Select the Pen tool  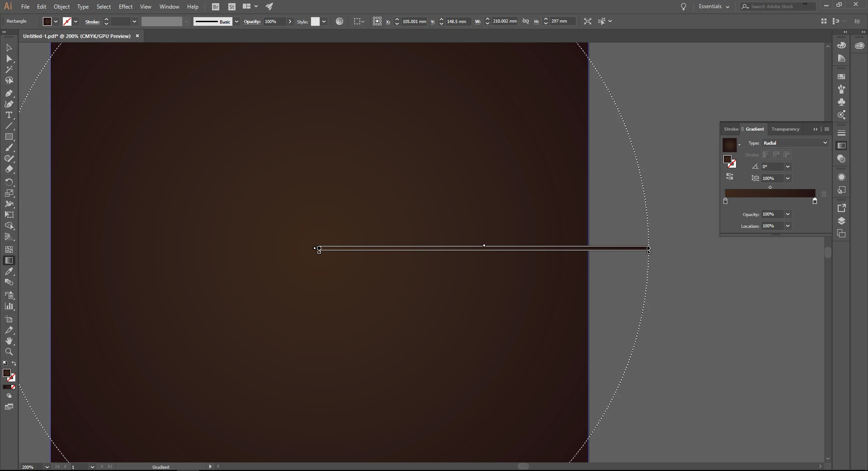pyautogui.click(x=9, y=93)
